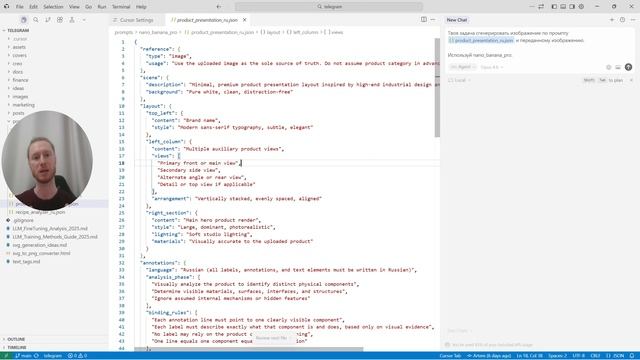Open the Source Control view icon
This screenshot has height=360, width=640.
(48, 20)
